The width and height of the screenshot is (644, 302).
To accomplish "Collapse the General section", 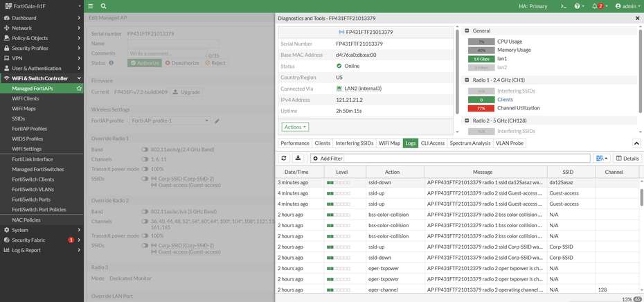I will tap(467, 30).
